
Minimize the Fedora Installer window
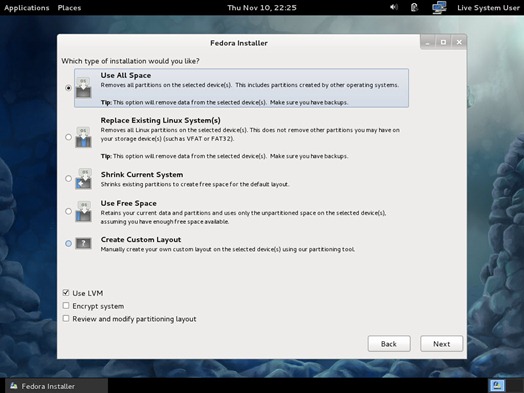[x=427, y=42]
